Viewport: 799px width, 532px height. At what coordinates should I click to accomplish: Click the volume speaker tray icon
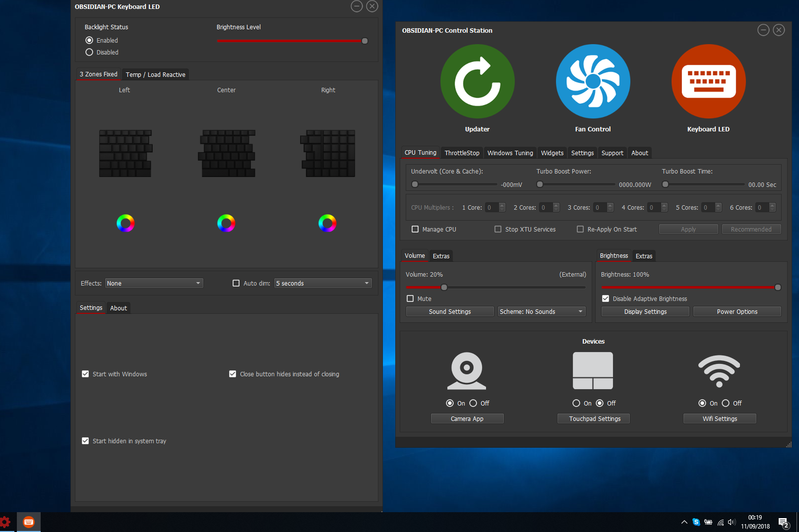coord(732,522)
